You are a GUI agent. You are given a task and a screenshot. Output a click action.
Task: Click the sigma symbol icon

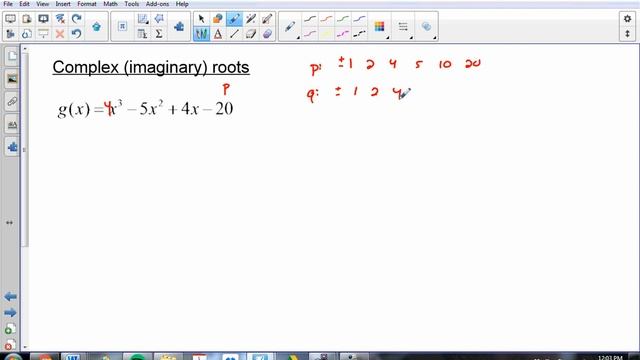pyautogui.click(x=159, y=34)
